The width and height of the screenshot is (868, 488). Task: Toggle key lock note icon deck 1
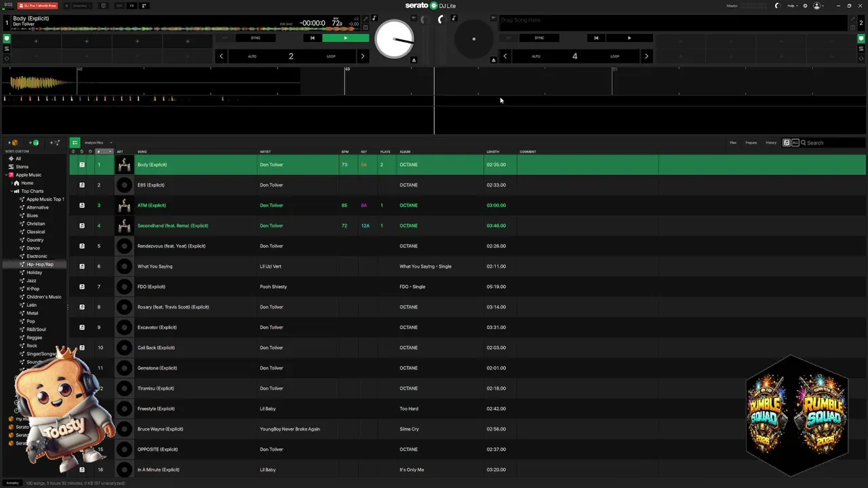click(x=374, y=18)
